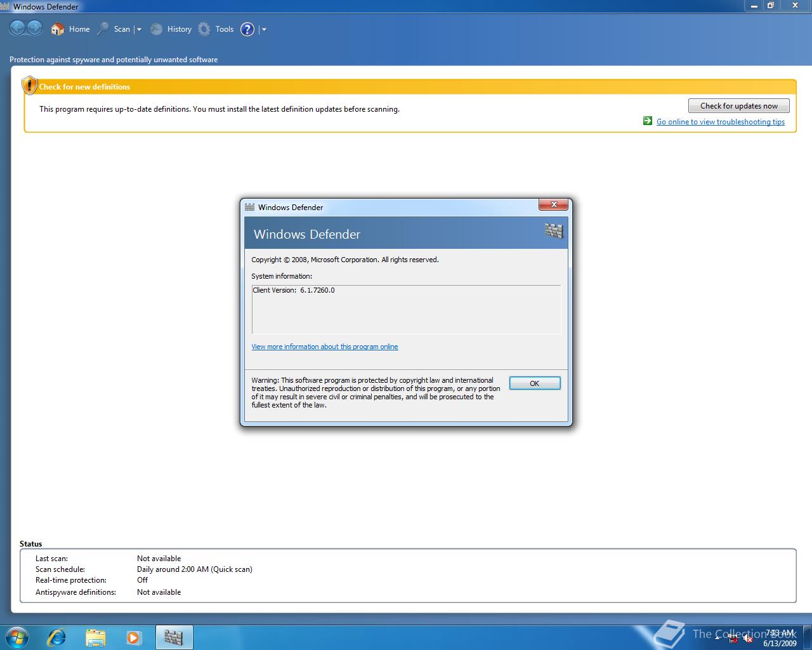Viewport: 812px width, 650px height.
Task: Click the 6/13/2009 taskbar clock
Action: [780, 638]
